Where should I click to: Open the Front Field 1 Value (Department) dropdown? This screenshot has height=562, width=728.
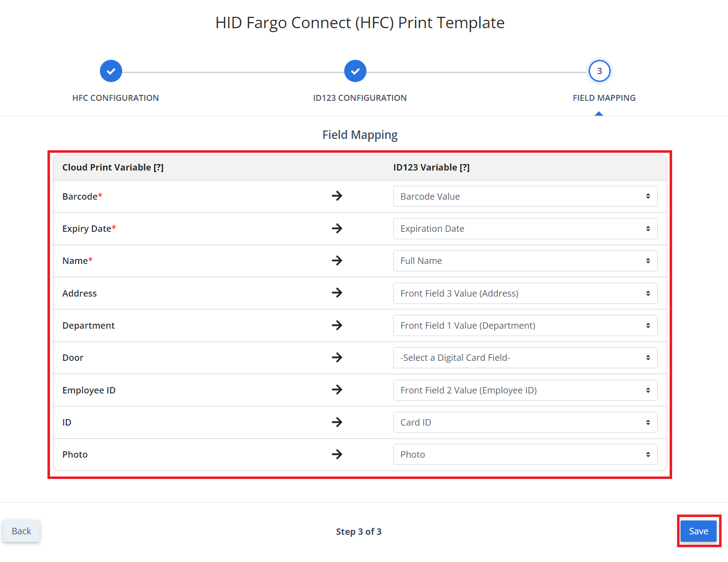point(525,325)
